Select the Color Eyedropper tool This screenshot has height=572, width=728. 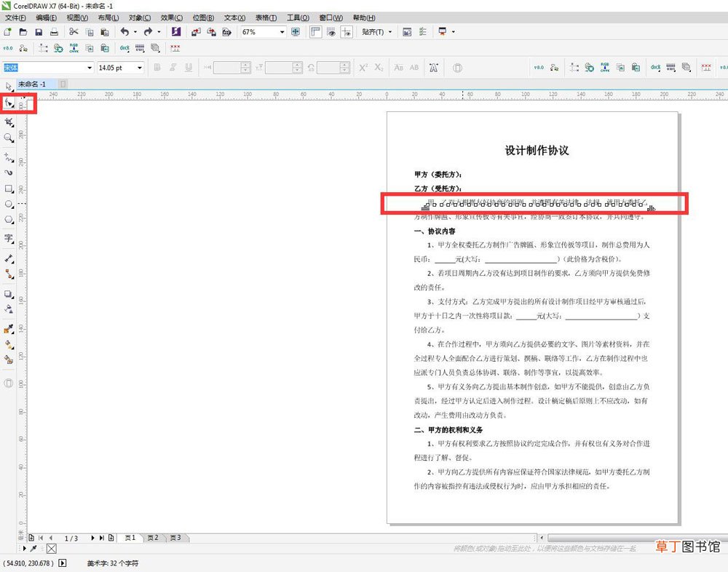[9, 329]
